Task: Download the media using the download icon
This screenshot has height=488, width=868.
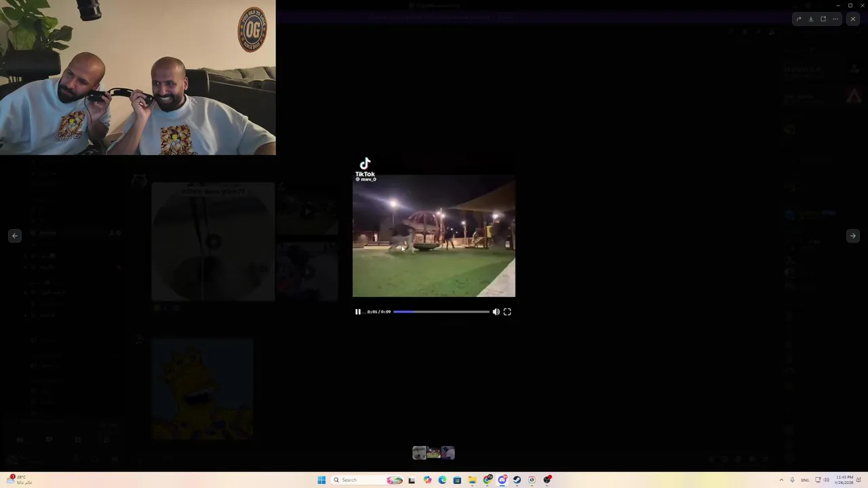Action: click(x=811, y=19)
